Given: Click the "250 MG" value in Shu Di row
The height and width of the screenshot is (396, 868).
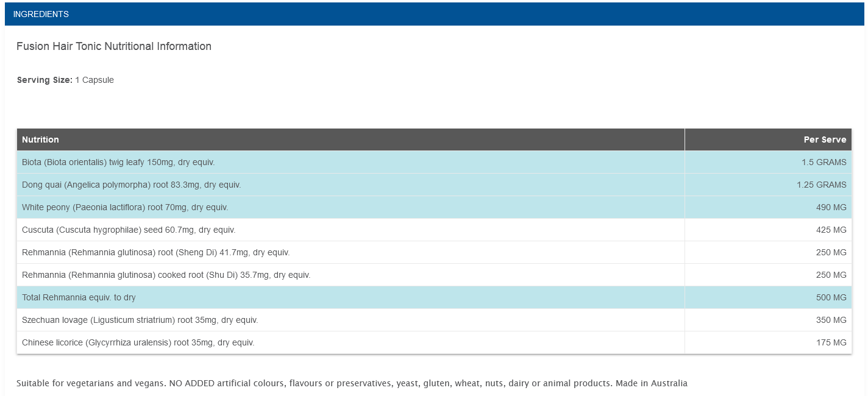Looking at the screenshot, I should (831, 275).
